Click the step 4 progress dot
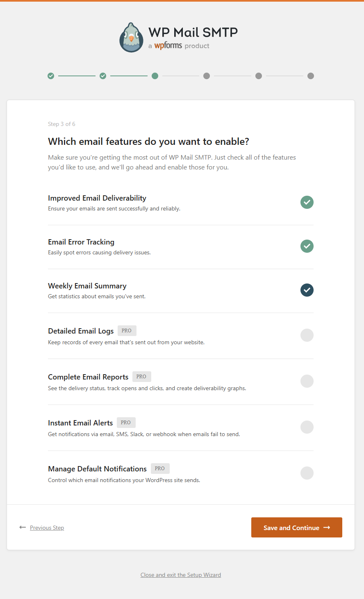This screenshot has height=599, width=364. [x=207, y=76]
